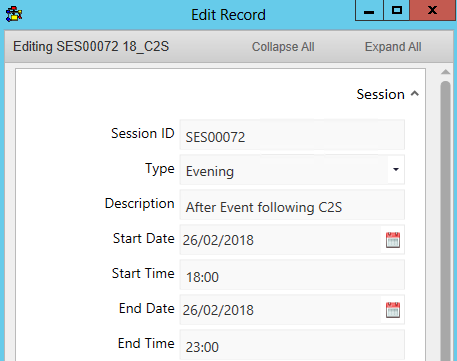Maximize the Edit Record window

pos(396,10)
